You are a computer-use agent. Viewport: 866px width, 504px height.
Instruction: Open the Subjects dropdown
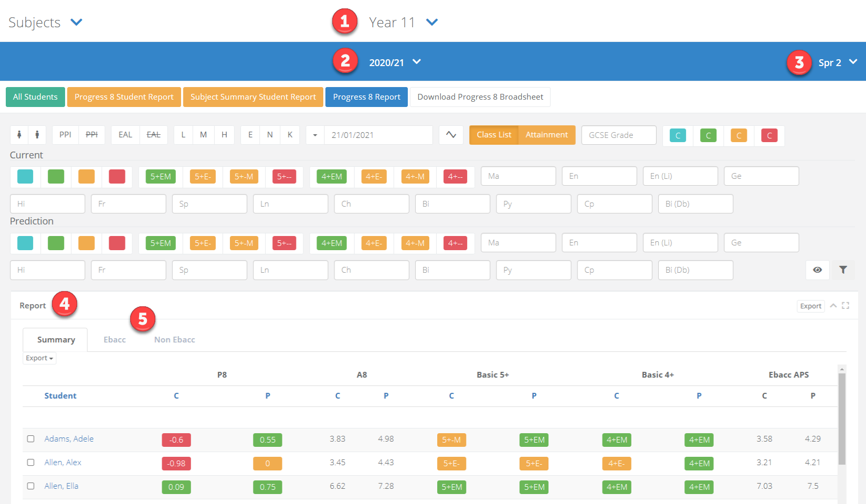46,22
